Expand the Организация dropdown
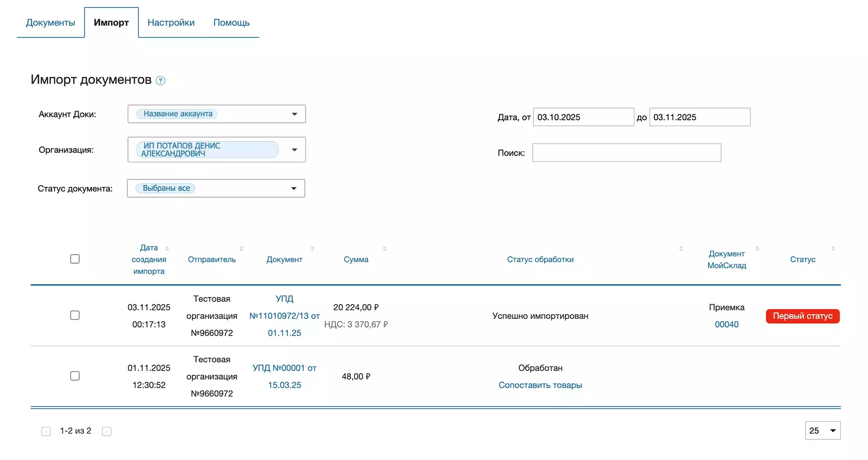This screenshot has height=460, width=868. (x=294, y=150)
